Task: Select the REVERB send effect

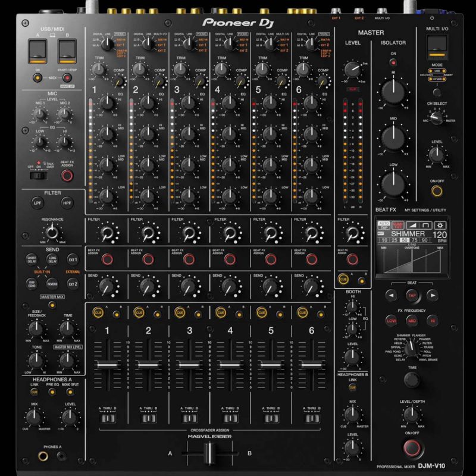Action: [52, 284]
